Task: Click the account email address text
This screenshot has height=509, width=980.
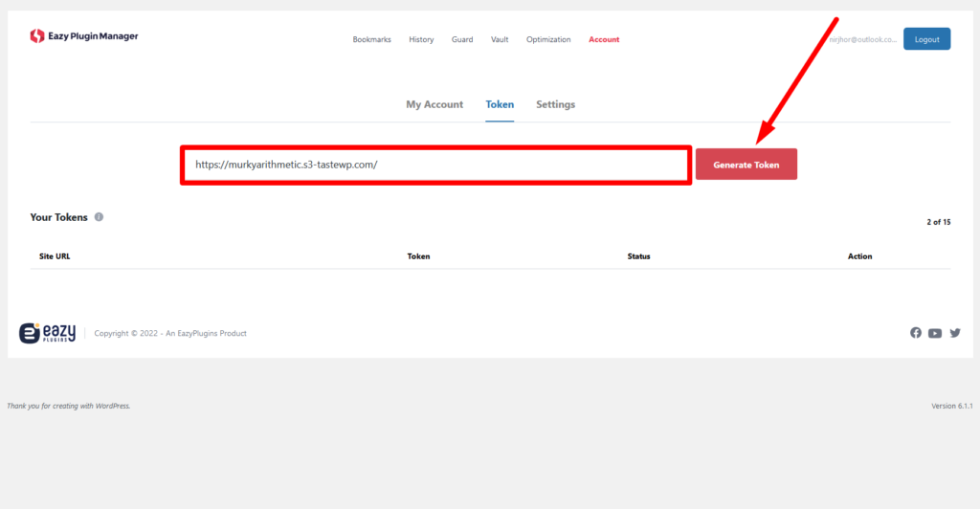Action: [862, 39]
